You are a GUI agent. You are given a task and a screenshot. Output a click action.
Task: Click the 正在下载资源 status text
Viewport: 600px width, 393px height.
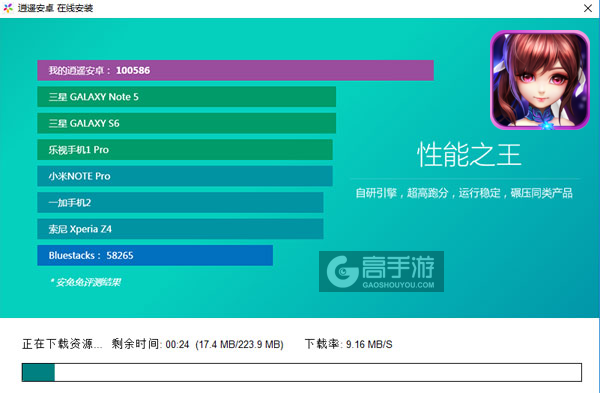tap(62, 344)
